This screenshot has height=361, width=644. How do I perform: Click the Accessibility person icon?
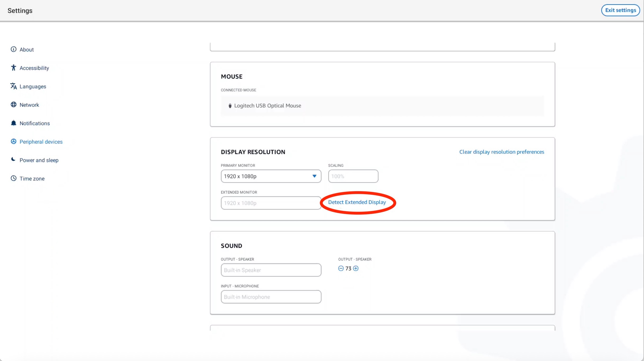[13, 68]
